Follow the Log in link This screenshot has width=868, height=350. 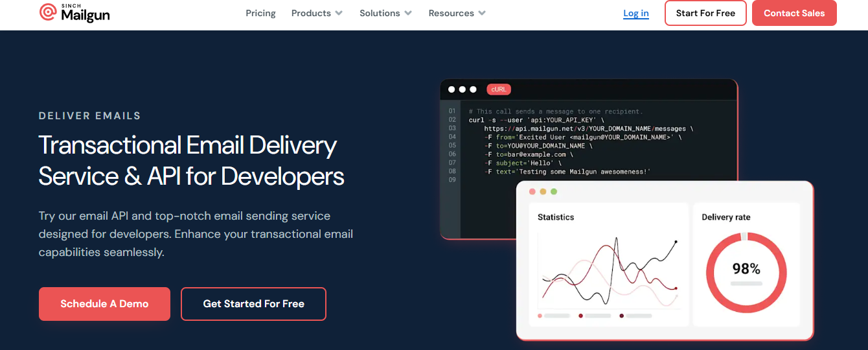(x=636, y=13)
